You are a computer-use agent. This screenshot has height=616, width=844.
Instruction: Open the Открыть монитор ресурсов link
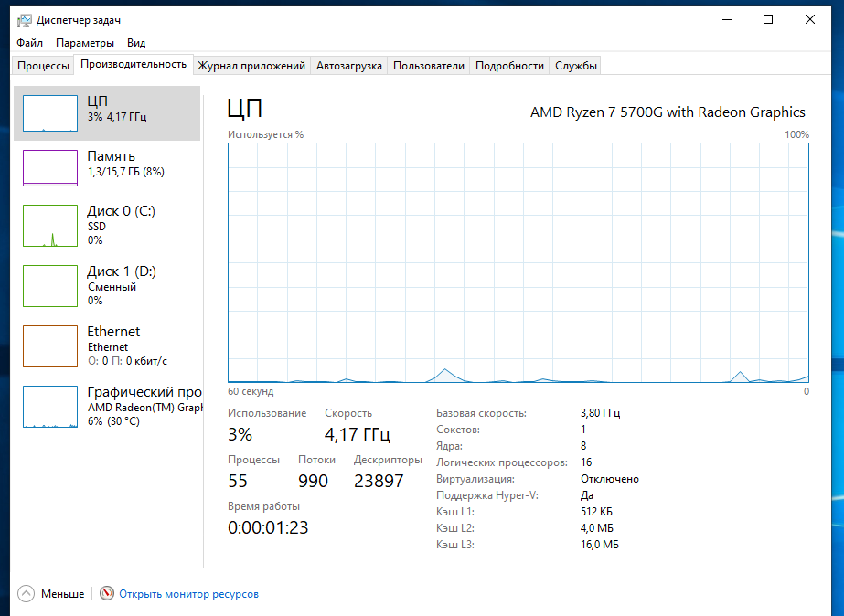click(x=188, y=594)
